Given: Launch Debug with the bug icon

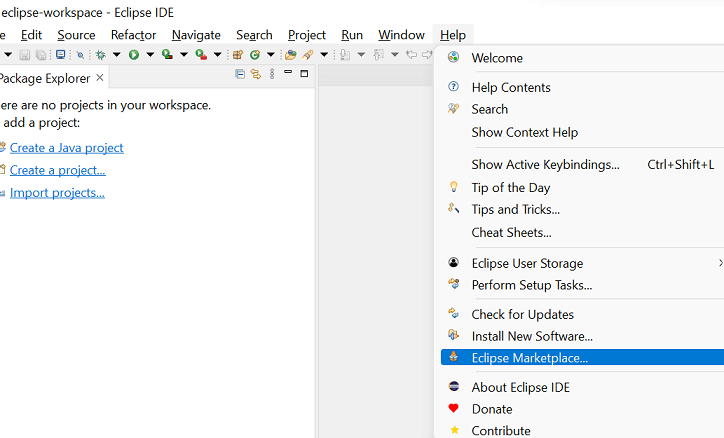Looking at the screenshot, I should click(100, 55).
